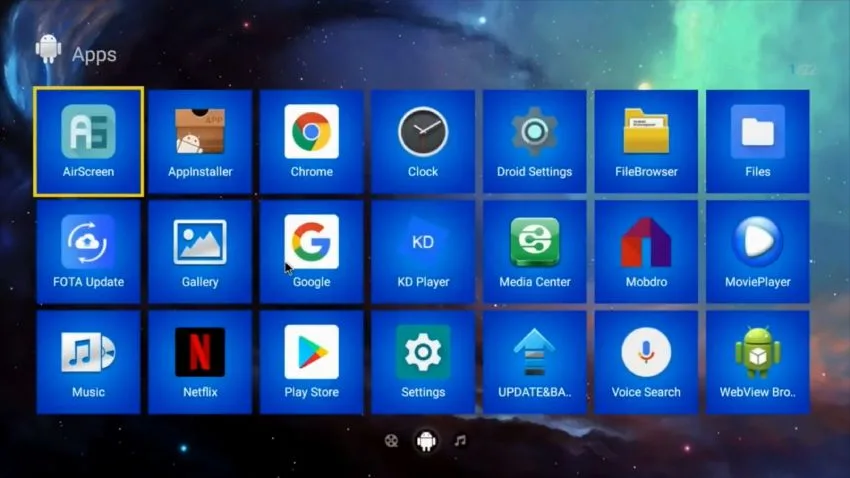Image resolution: width=850 pixels, height=478 pixels.
Task: Open the Music app
Action: tap(88, 363)
